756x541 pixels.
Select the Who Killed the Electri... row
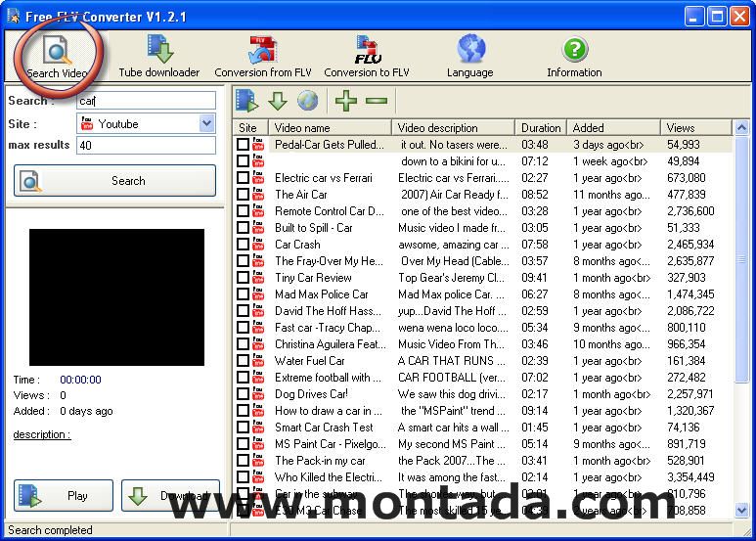click(x=483, y=476)
